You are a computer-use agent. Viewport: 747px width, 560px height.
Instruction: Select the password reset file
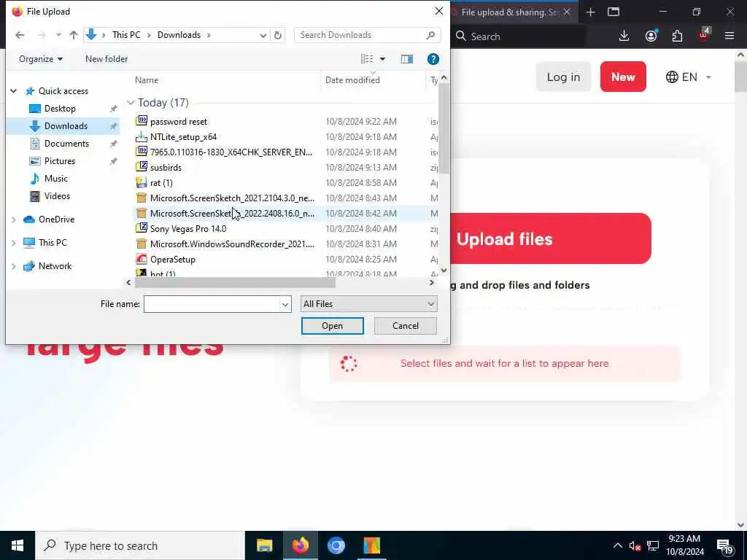coord(179,122)
